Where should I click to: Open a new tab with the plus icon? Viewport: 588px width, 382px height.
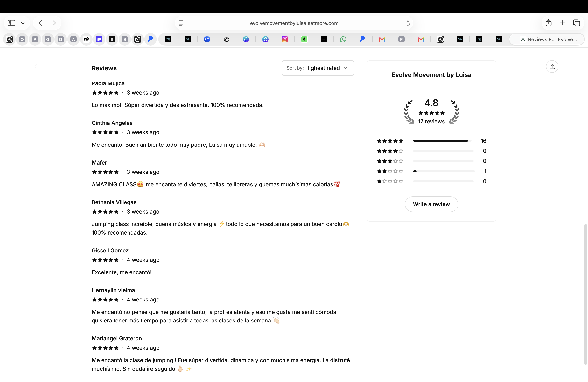562,23
